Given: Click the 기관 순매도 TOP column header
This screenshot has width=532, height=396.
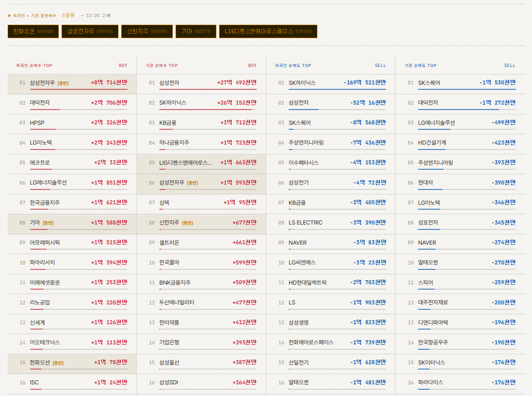Looking at the screenshot, I should pyautogui.click(x=420, y=66).
